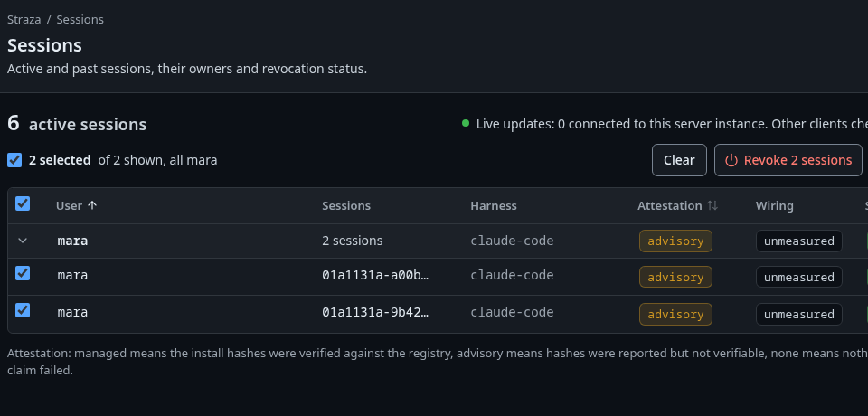Click the Clear selection button
The width and height of the screenshot is (868, 416).
click(x=679, y=160)
